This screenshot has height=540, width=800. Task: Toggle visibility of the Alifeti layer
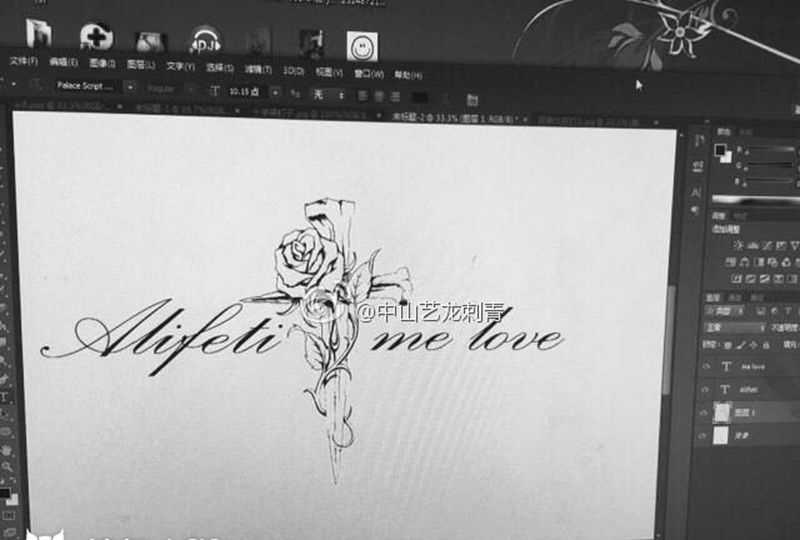coord(704,388)
